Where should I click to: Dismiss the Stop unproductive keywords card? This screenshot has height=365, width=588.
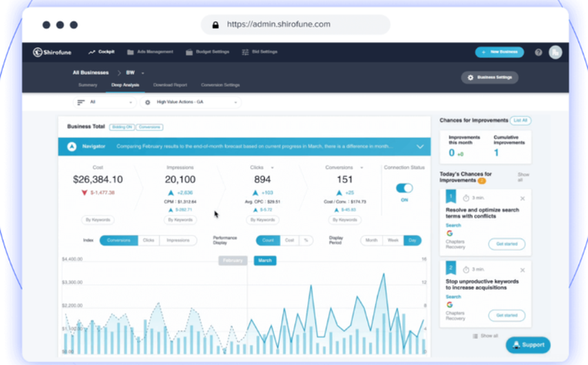coord(522,270)
